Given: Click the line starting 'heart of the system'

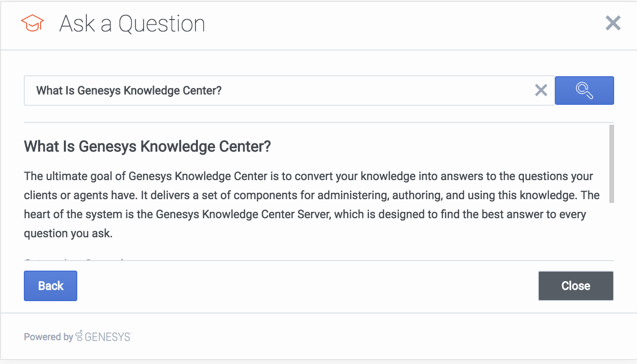Looking at the screenshot, I should click(305, 214).
